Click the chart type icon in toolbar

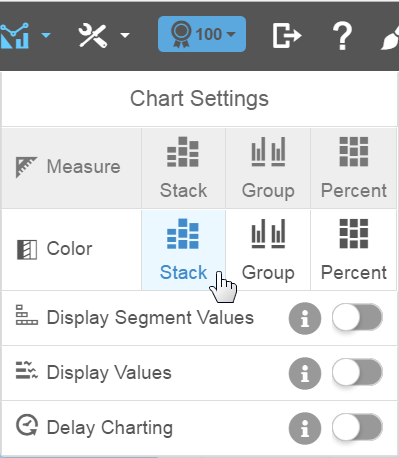(x=14, y=35)
